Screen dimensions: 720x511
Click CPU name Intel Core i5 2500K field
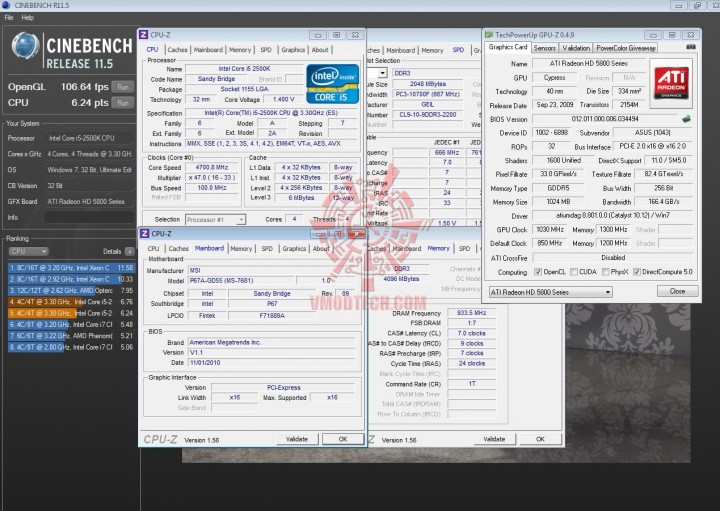coord(244,69)
